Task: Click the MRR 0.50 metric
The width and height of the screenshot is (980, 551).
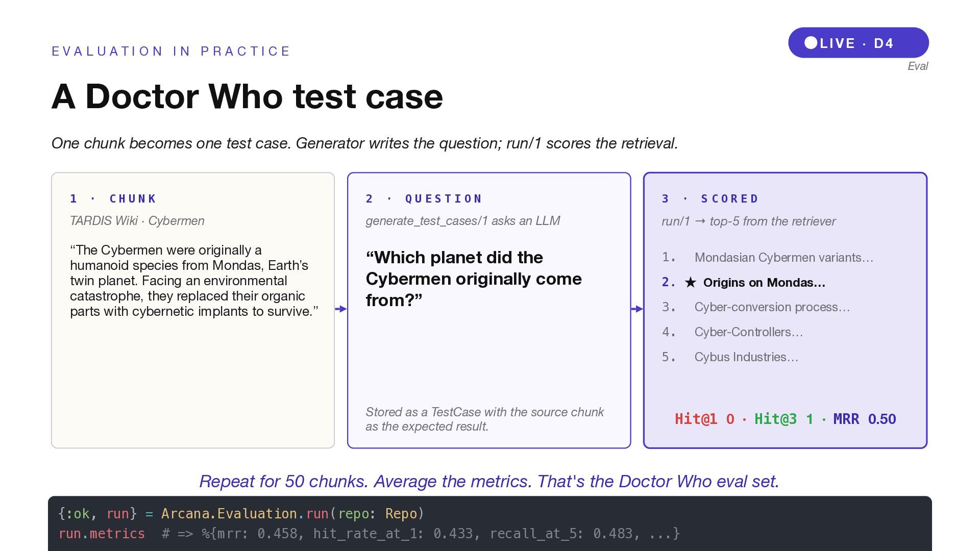Action: point(864,419)
